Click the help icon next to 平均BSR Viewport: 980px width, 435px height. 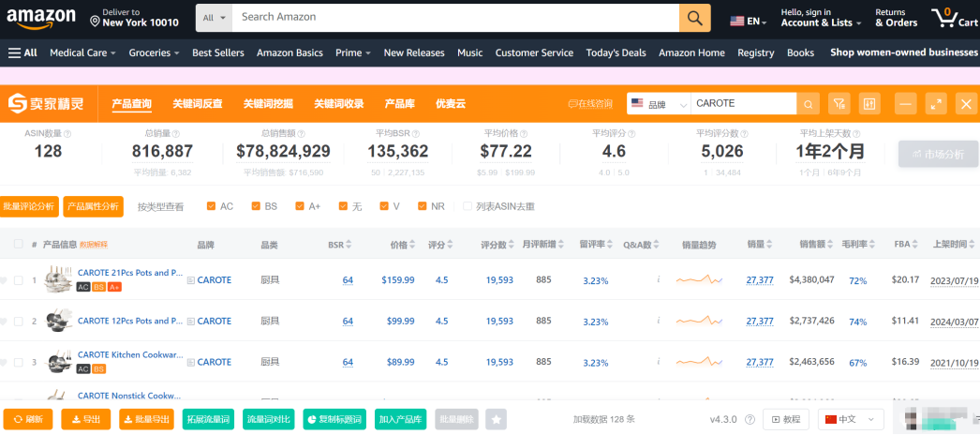click(x=416, y=134)
